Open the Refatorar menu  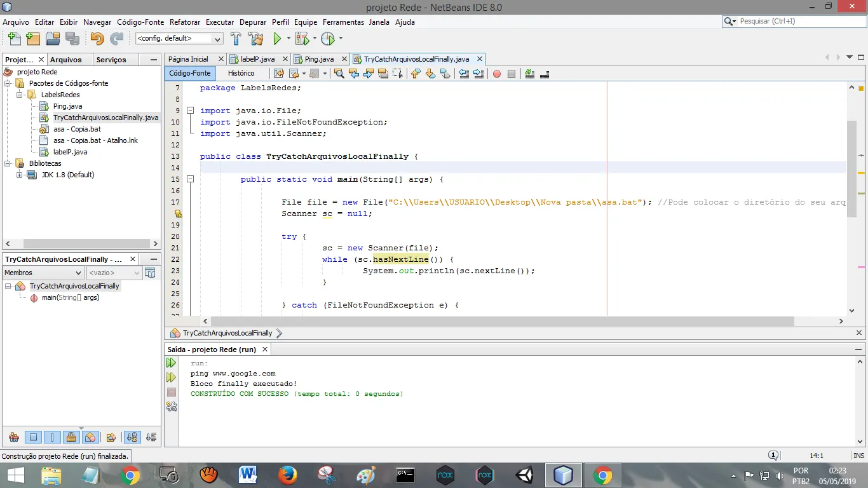(x=186, y=22)
